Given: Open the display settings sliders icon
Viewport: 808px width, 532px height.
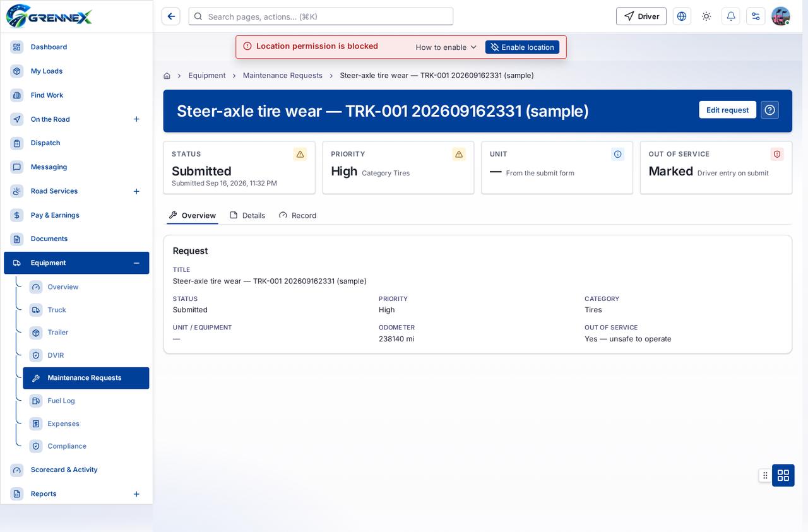Looking at the screenshot, I should click(756, 16).
